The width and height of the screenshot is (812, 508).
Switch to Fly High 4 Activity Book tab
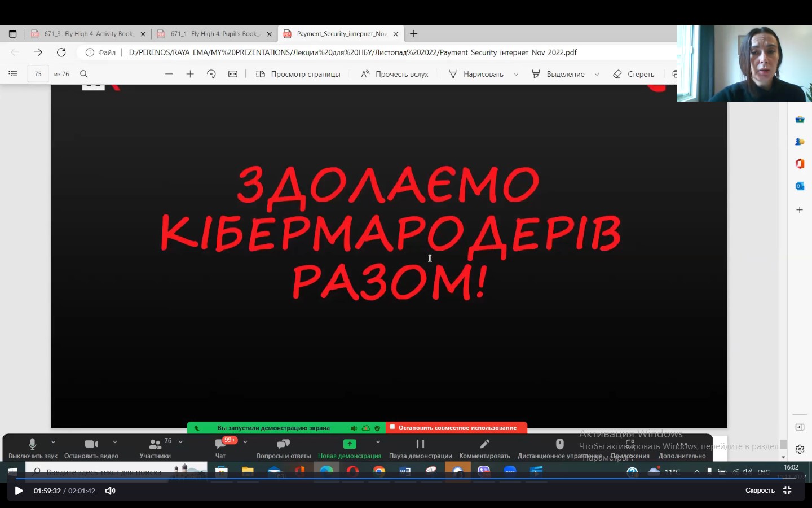88,34
